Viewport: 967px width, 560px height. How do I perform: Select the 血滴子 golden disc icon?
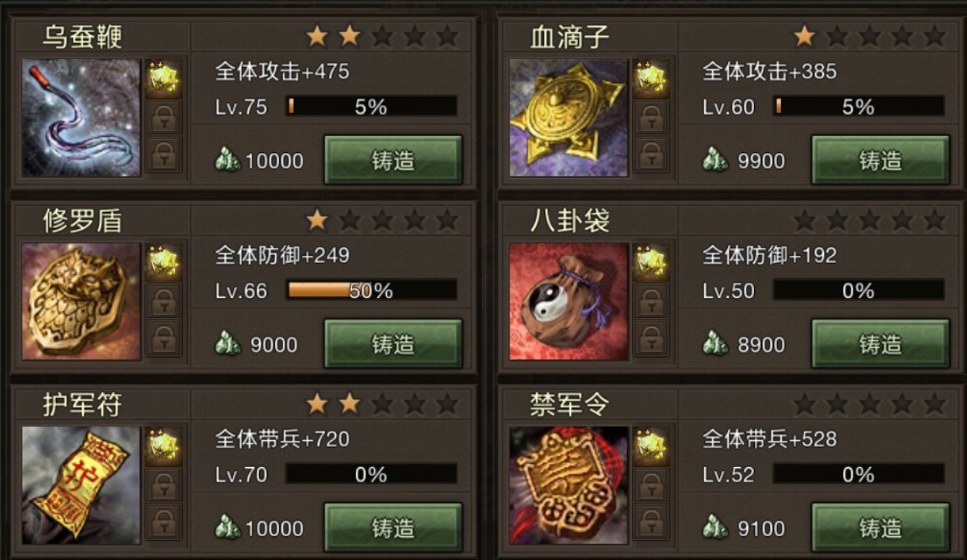click(x=569, y=118)
